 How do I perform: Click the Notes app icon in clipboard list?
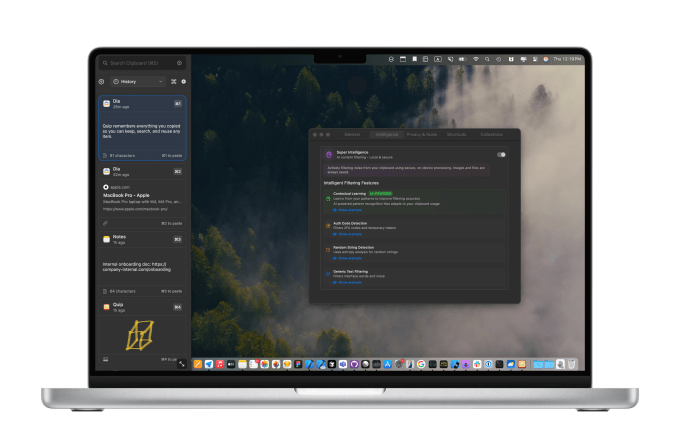[x=106, y=239]
